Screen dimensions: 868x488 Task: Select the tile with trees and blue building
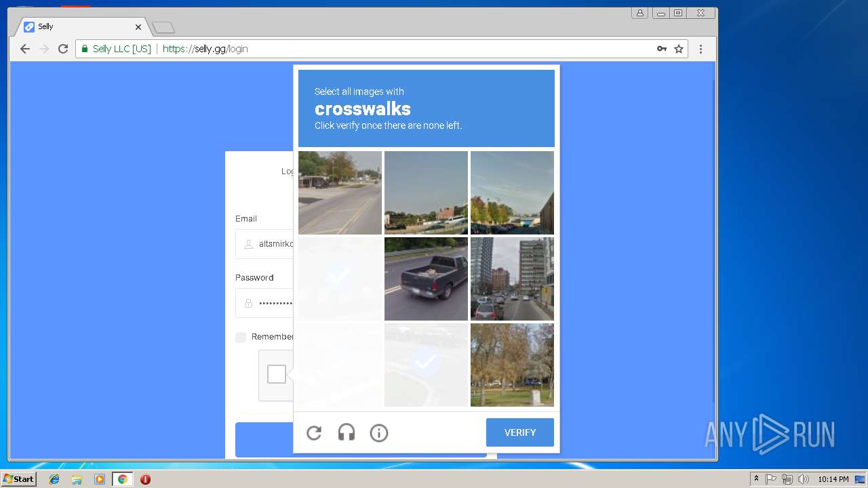point(512,192)
